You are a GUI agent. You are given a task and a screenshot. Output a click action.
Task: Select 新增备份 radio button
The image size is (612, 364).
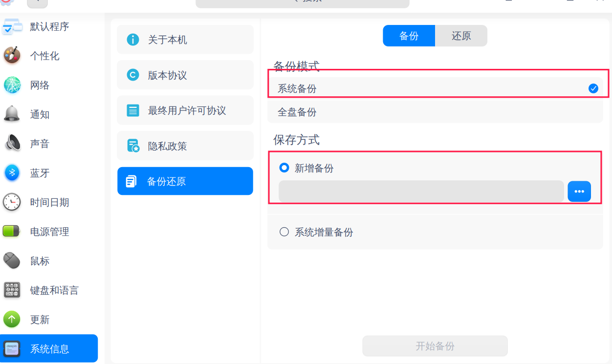coord(284,168)
